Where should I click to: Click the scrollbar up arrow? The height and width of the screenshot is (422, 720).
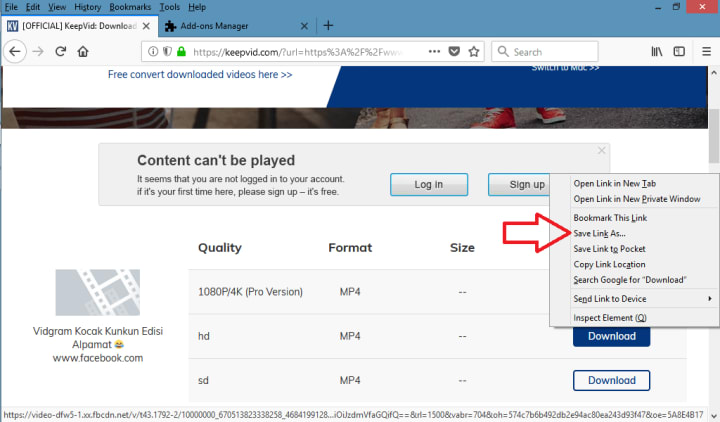coord(714,73)
